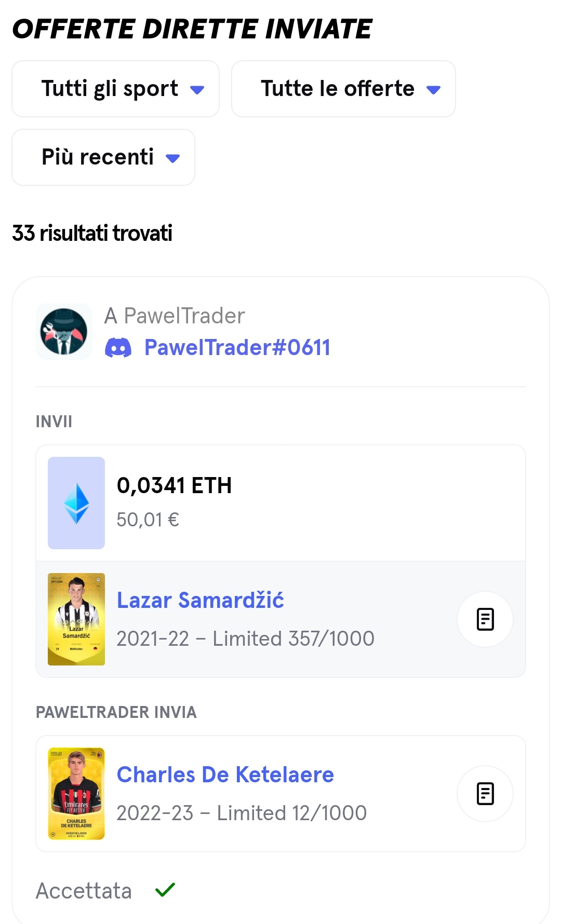The height and width of the screenshot is (924, 561).
Task: Open the Tutti gli sport dropdown
Action: click(x=115, y=89)
